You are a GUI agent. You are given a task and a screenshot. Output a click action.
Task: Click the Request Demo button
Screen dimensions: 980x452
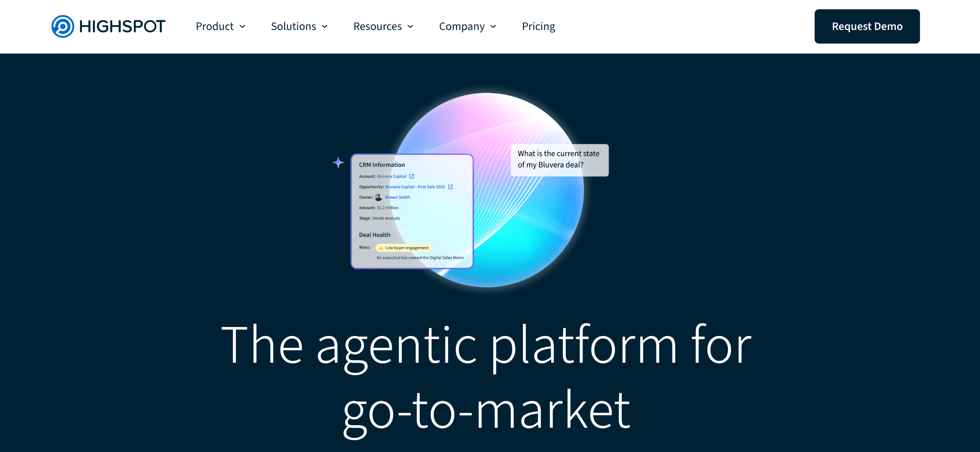(x=867, y=26)
